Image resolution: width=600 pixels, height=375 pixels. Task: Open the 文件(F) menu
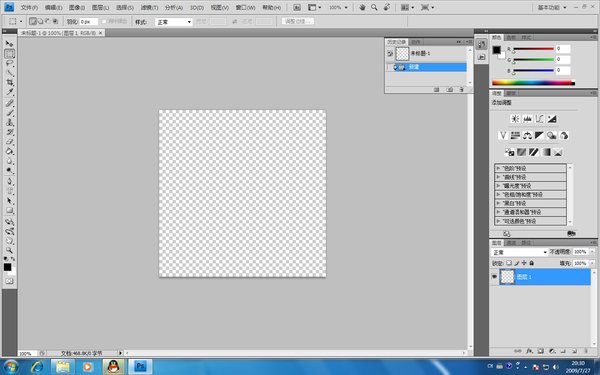pyautogui.click(x=29, y=7)
